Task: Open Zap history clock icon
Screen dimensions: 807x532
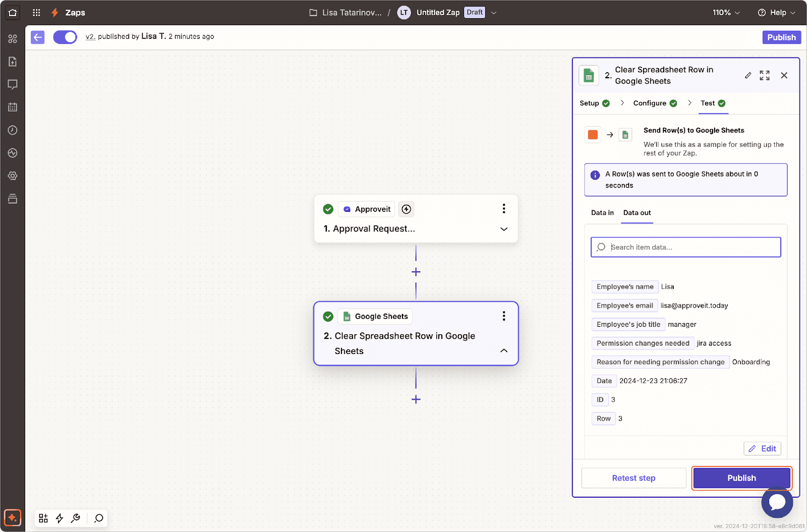Action: click(13, 130)
